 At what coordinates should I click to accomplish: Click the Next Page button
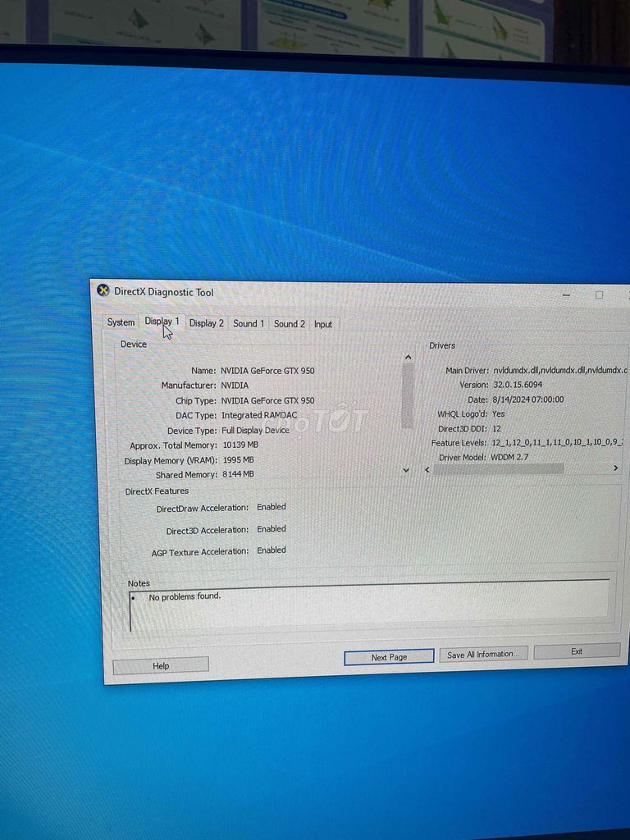389,657
